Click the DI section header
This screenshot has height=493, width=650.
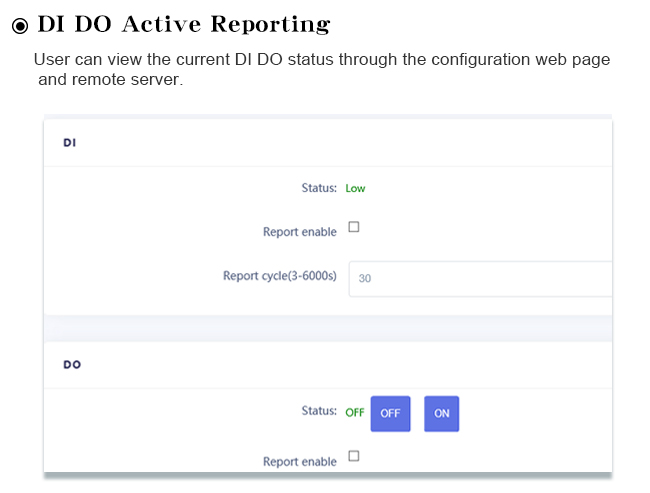pos(70,143)
